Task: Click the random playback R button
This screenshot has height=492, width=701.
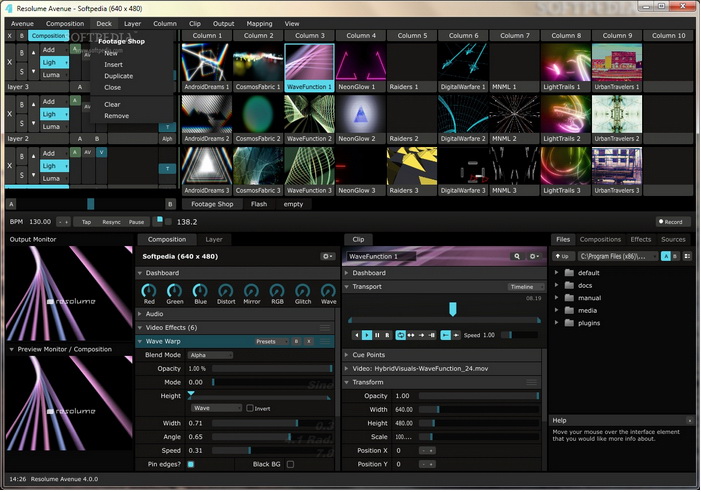Action: click(387, 335)
